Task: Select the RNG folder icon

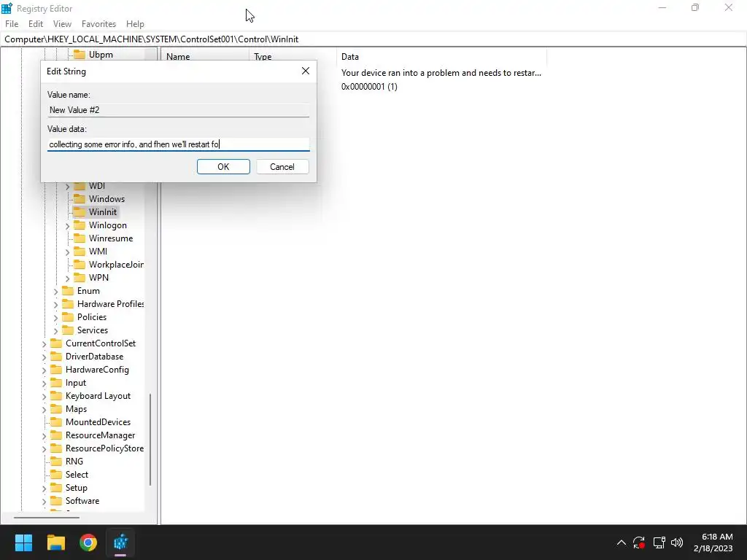Action: coord(56,461)
